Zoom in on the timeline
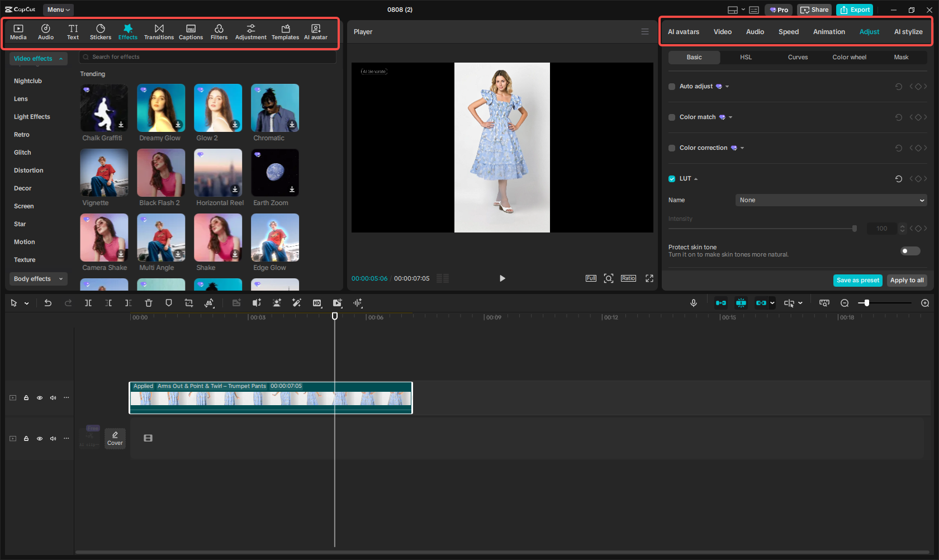Image resolution: width=939 pixels, height=560 pixels. click(x=924, y=303)
